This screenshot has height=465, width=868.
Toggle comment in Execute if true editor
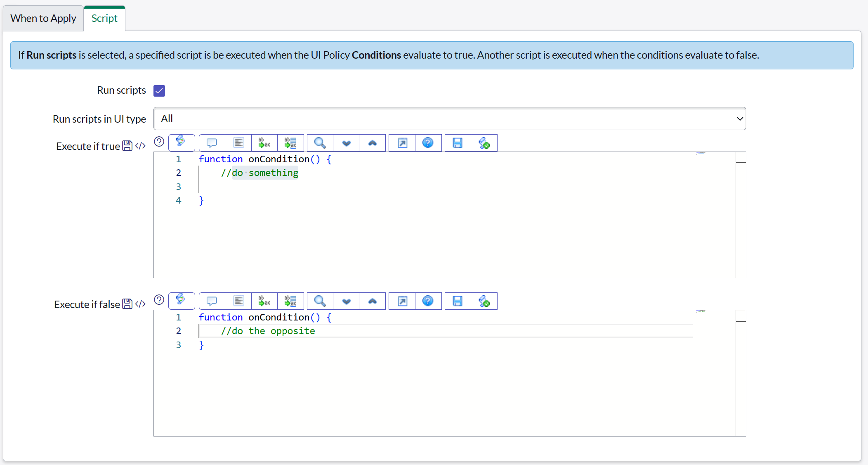(x=212, y=143)
